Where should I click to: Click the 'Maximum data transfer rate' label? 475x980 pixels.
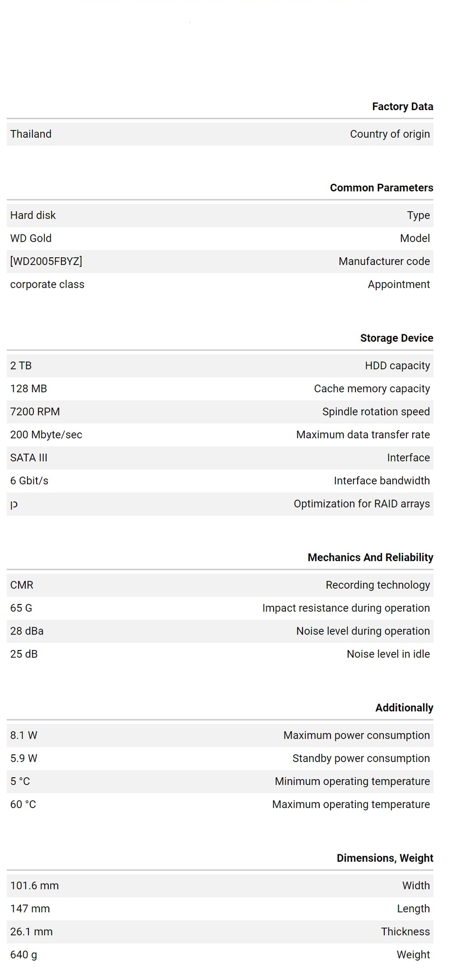[363, 435]
